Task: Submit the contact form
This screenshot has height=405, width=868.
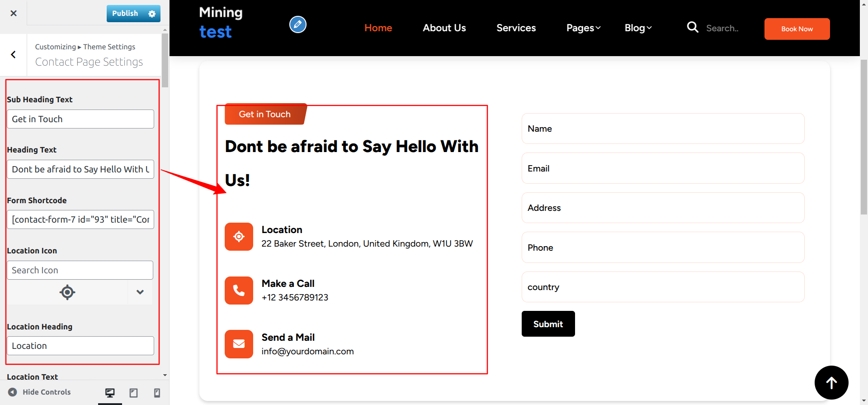Action: 548,324
